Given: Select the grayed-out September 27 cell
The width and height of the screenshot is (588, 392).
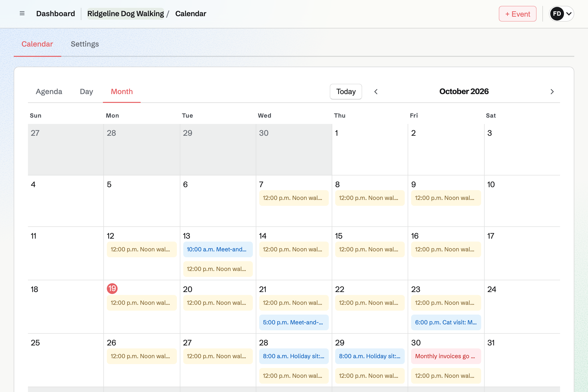Looking at the screenshot, I should (66, 149).
